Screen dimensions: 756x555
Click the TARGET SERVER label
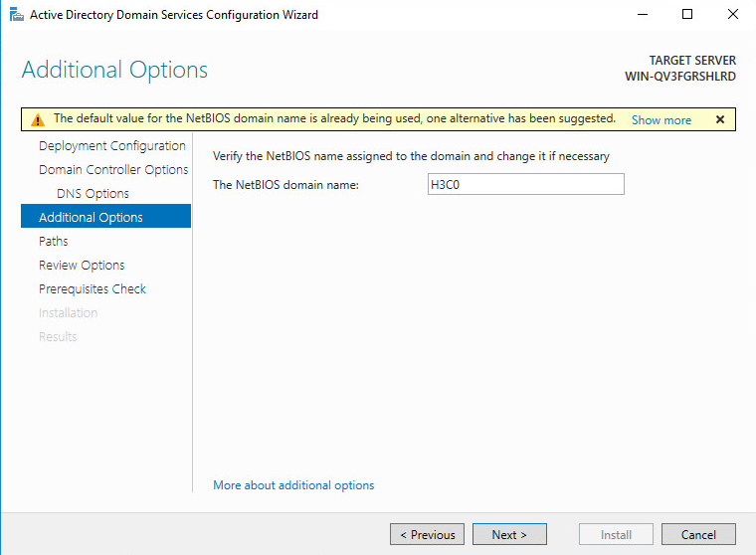pyautogui.click(x=692, y=61)
